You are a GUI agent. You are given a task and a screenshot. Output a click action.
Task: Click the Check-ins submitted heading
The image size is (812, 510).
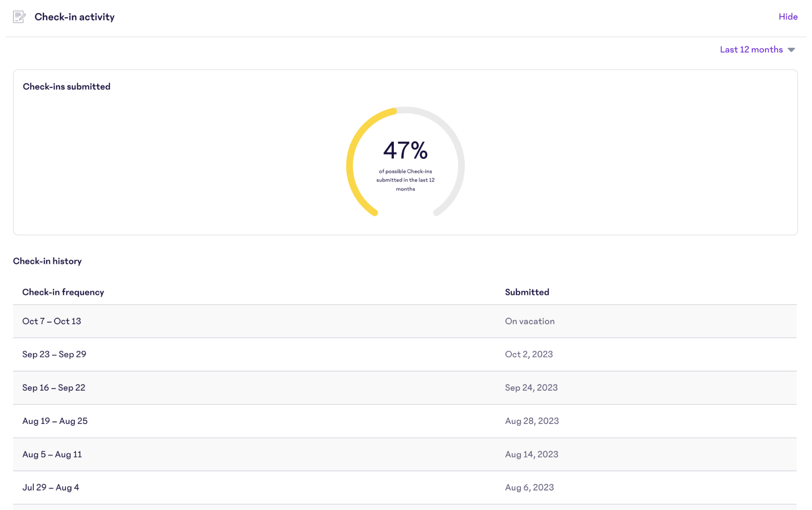tap(67, 86)
